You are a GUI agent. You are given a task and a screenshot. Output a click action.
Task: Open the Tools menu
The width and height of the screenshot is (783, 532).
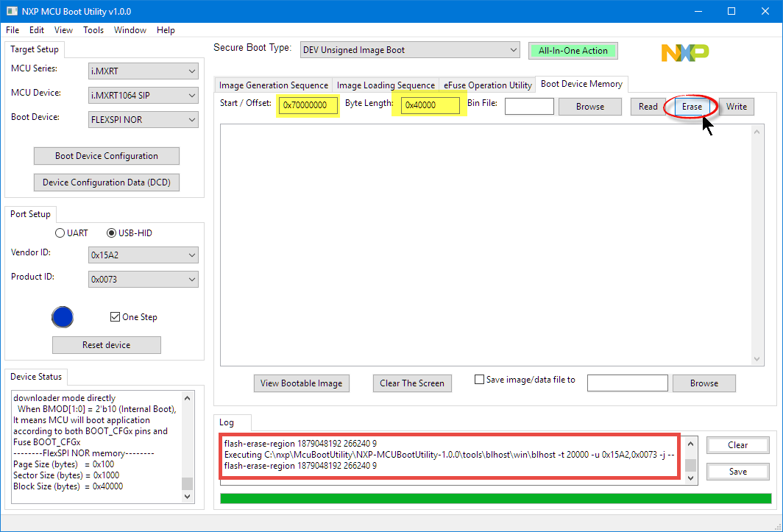point(93,30)
